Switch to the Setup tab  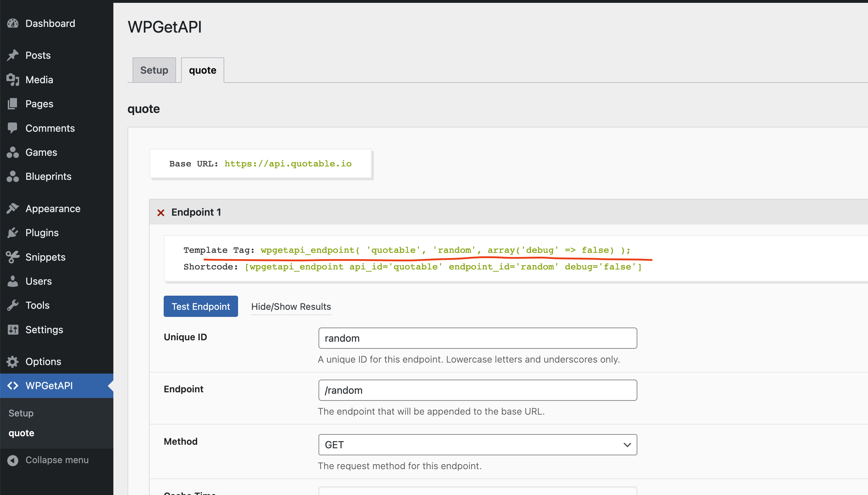[154, 70]
